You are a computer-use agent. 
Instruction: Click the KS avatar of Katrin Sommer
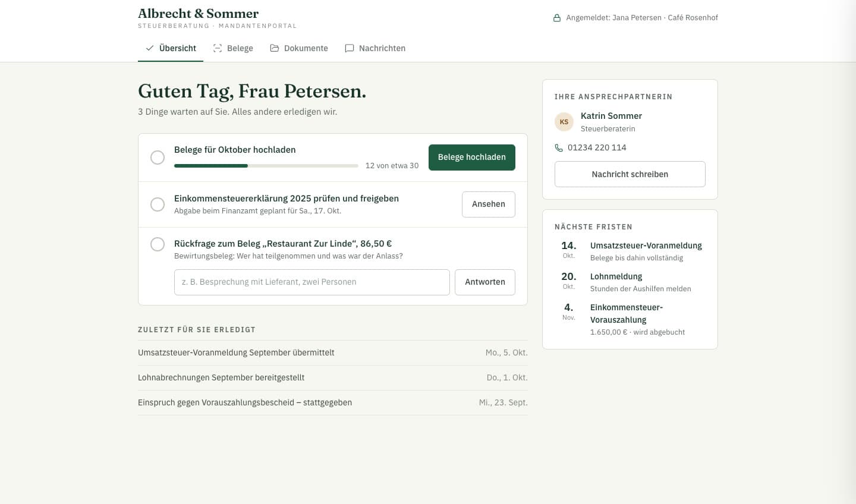[x=564, y=122]
